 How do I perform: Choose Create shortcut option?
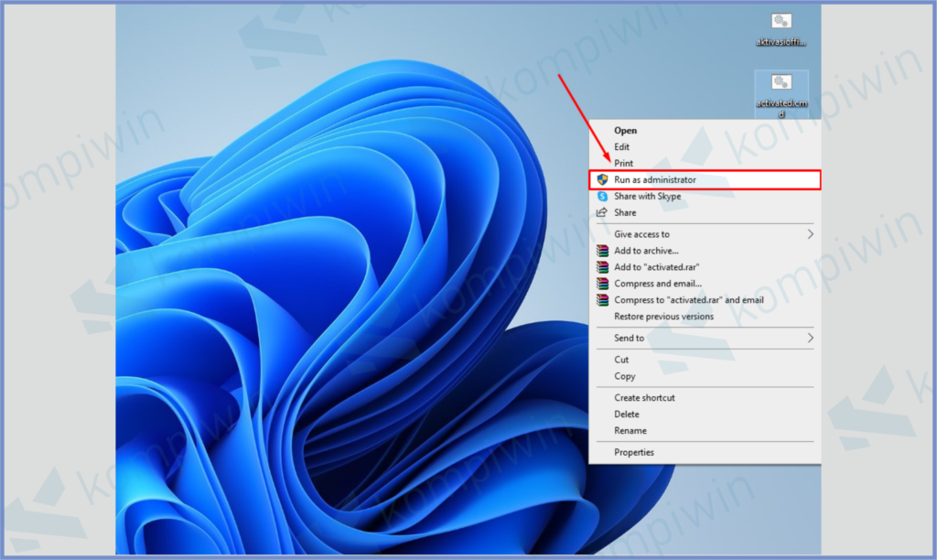pyautogui.click(x=644, y=398)
